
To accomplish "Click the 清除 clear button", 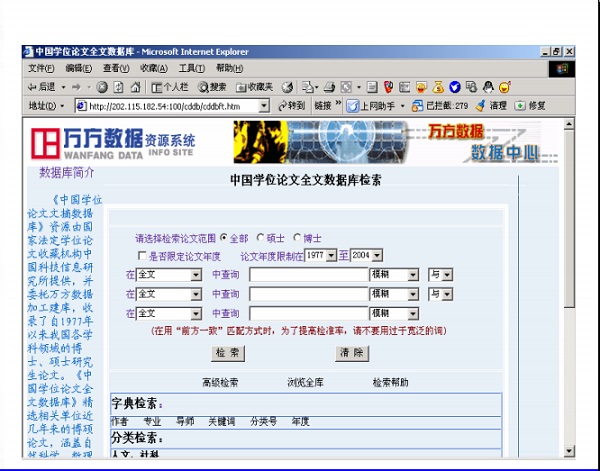I will click(x=352, y=353).
